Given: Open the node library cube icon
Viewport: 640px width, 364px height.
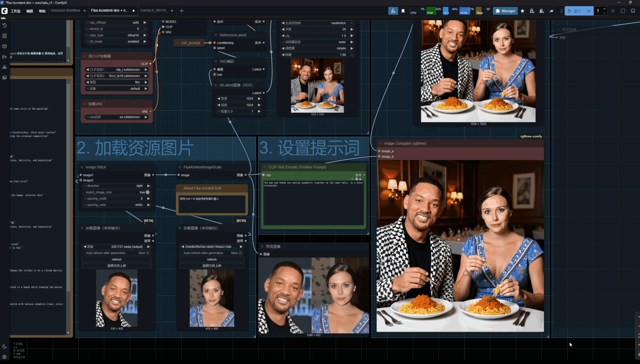Looking at the screenshot, I should click(4, 46).
